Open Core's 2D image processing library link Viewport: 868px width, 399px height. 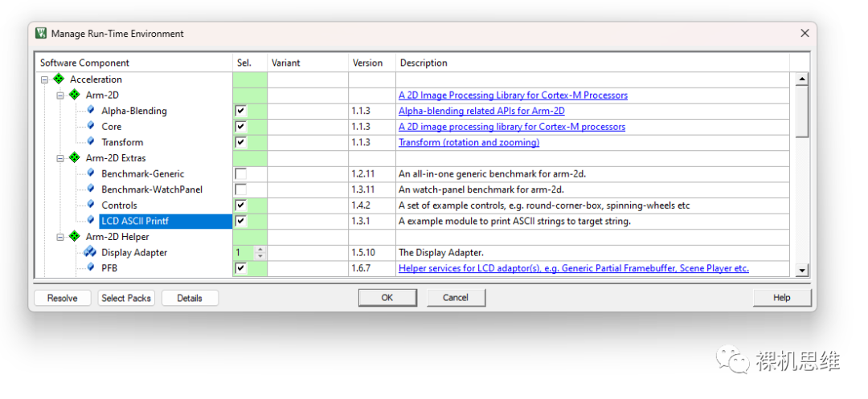coord(512,127)
